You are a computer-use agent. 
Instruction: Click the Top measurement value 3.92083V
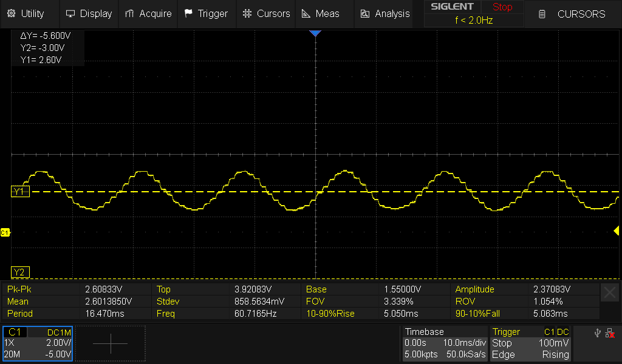pos(253,289)
